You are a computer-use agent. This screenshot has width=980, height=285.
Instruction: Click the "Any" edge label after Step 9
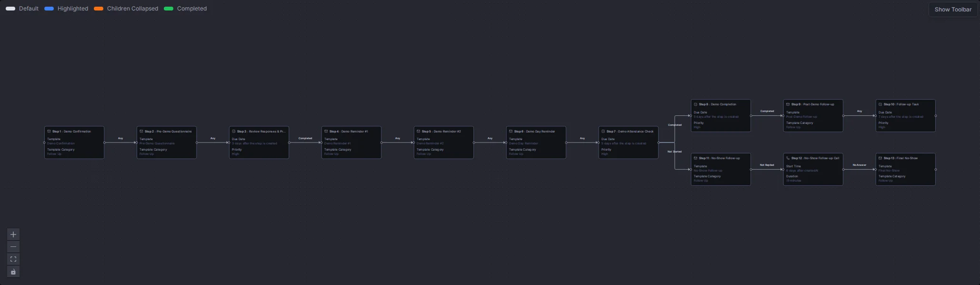(x=860, y=111)
